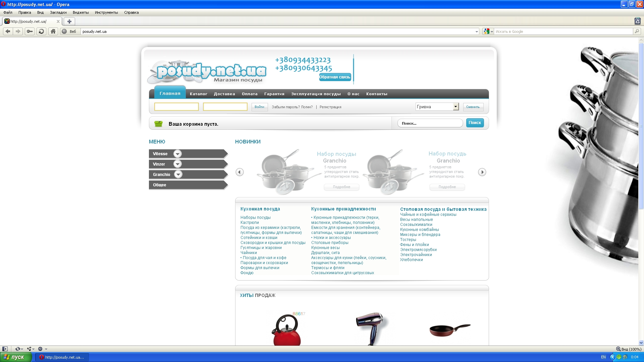Expand the Vinzer menu category
The image size is (644, 362).
[177, 164]
